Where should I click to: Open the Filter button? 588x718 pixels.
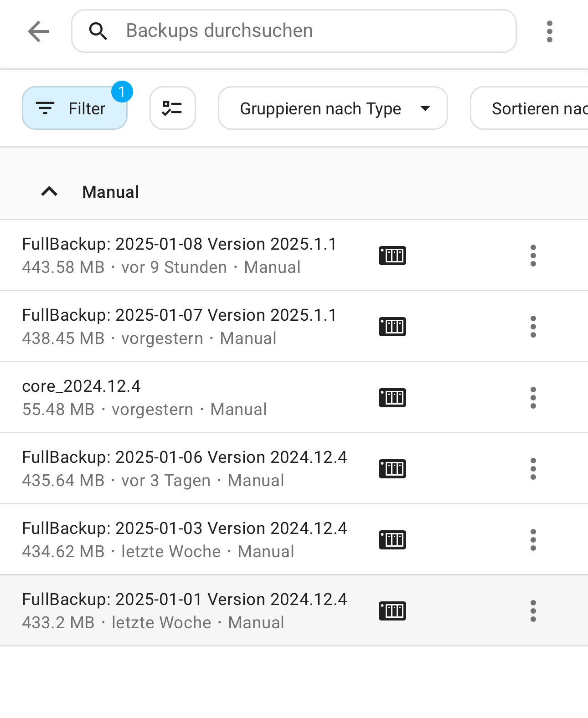[75, 108]
